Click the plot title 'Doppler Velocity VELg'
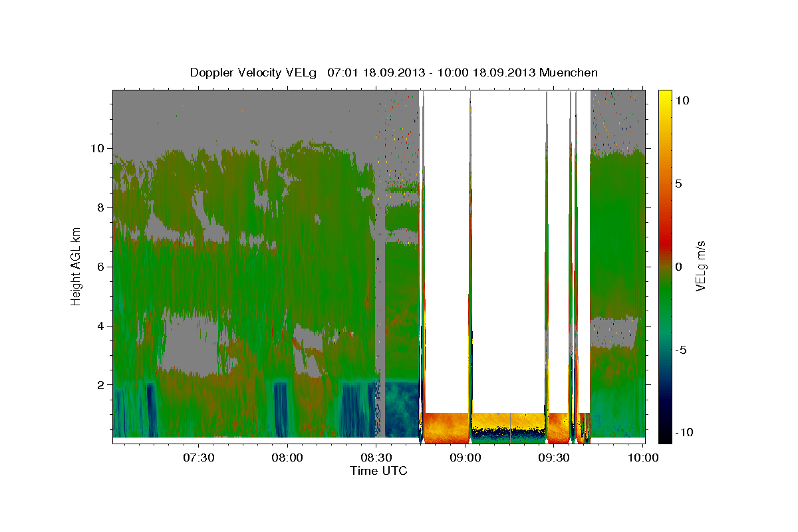The height and width of the screenshot is (532, 798). [x=254, y=72]
